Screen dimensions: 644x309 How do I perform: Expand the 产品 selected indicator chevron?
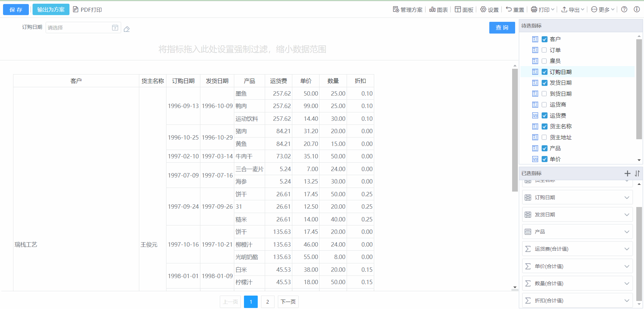click(x=627, y=232)
